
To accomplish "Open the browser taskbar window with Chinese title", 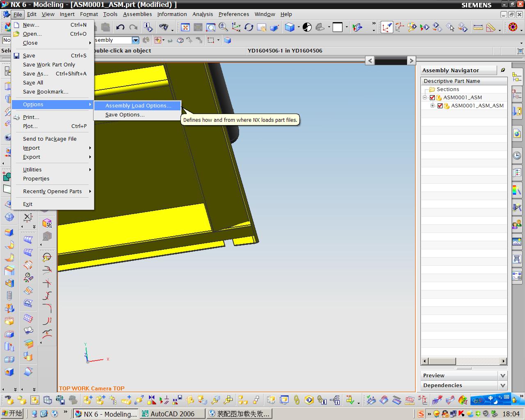I will point(239,414).
